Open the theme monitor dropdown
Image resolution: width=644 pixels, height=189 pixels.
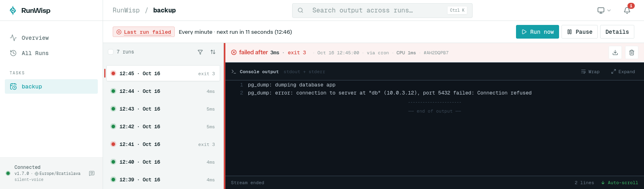tap(604, 10)
